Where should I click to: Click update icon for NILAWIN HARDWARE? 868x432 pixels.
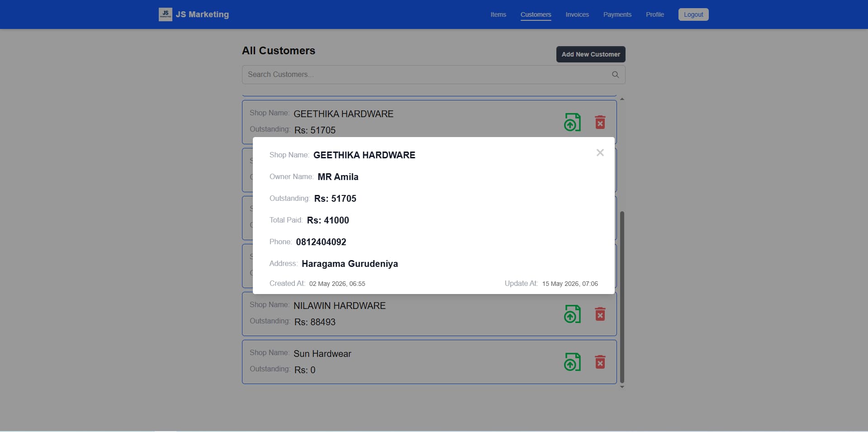[x=572, y=314]
